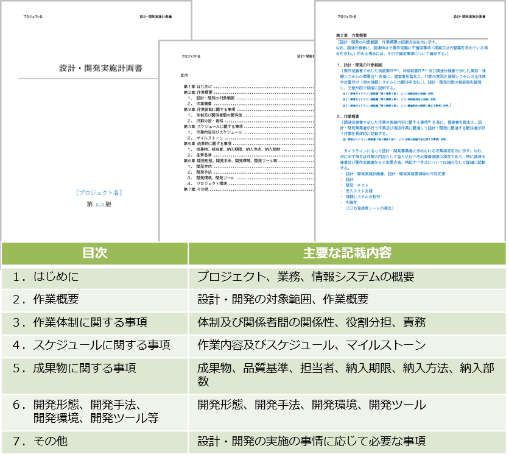509x457 pixels.
Task: Select the row '1. はじめに'
Action: (x=254, y=278)
